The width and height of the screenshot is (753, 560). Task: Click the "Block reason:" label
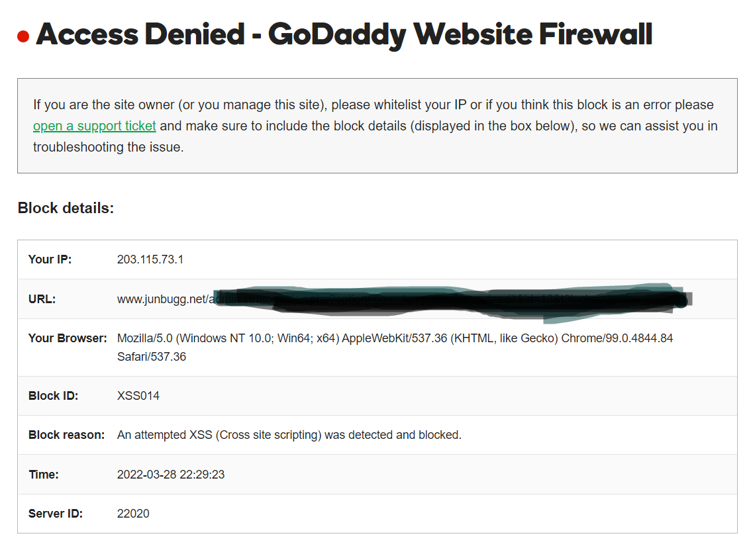coord(66,435)
